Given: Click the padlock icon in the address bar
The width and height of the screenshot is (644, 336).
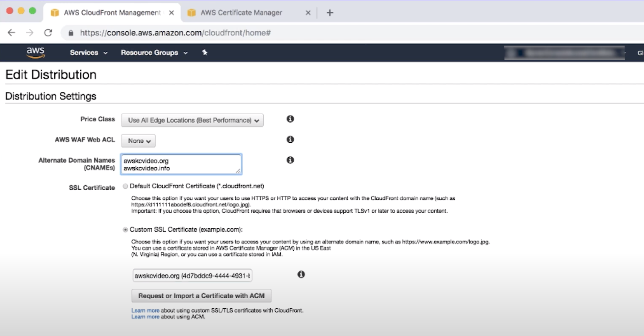Looking at the screenshot, I should pyautogui.click(x=71, y=33).
